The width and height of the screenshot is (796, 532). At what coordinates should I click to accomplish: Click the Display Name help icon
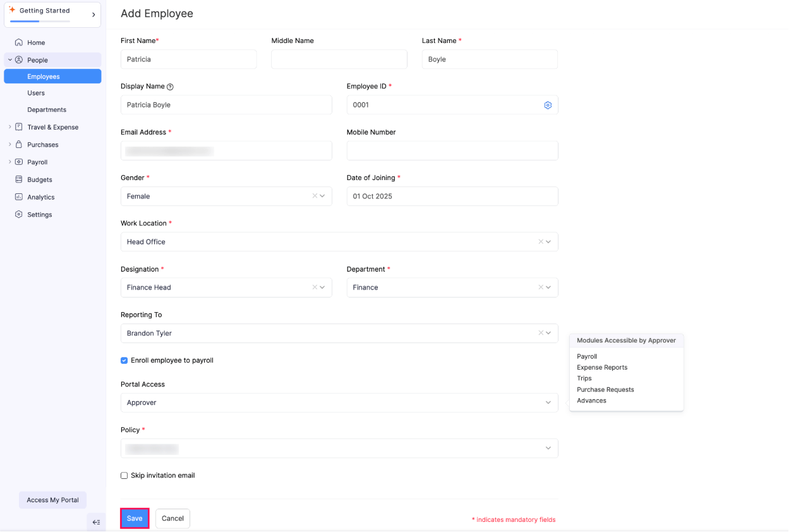click(170, 87)
